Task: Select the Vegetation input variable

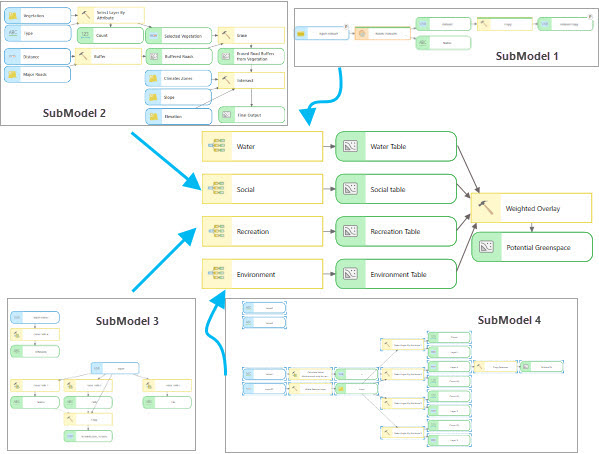Action: [x=37, y=16]
